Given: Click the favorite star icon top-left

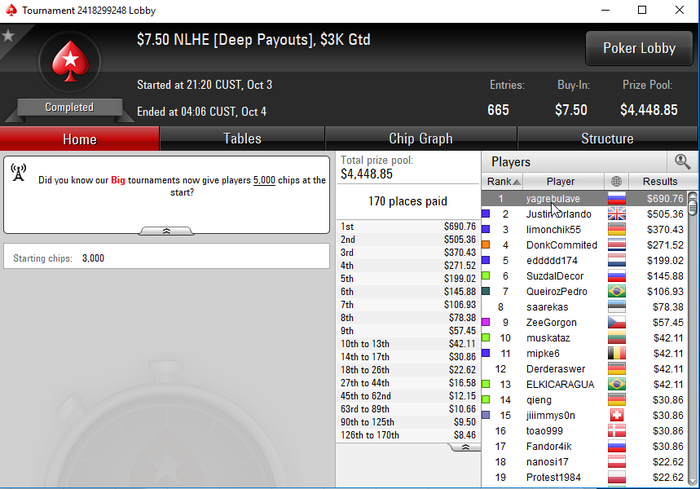Looking at the screenshot, I should (x=8, y=36).
